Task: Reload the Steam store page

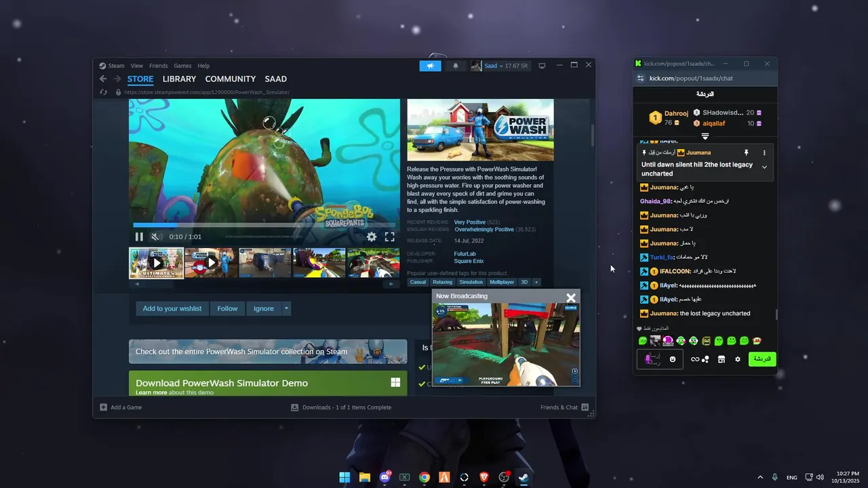Action: pyautogui.click(x=104, y=92)
